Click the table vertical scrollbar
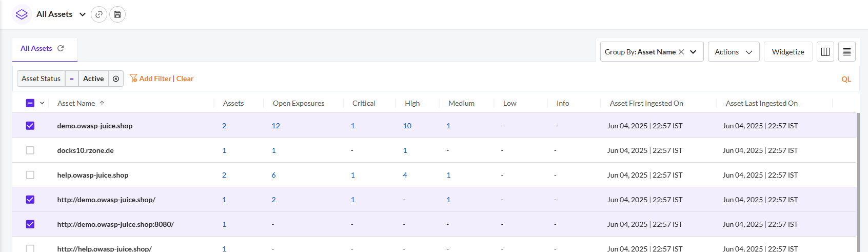Viewport: 868px width, 252px height. 858,182
